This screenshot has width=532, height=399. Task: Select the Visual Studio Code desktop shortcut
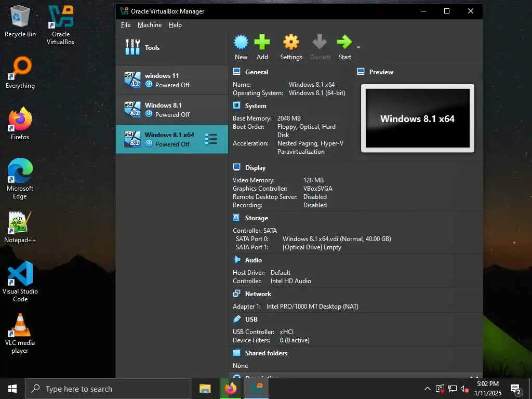point(20,281)
